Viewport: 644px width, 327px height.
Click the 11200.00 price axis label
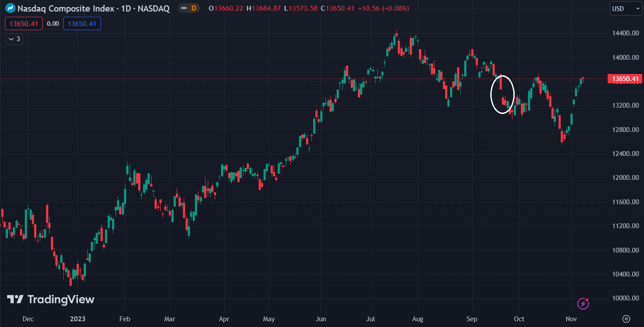click(x=625, y=226)
